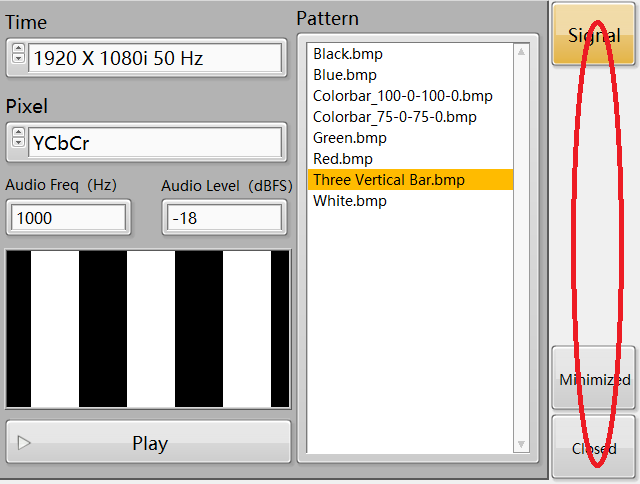Click the Audio Freq input showing 1000
The image size is (640, 484).
click(68, 218)
